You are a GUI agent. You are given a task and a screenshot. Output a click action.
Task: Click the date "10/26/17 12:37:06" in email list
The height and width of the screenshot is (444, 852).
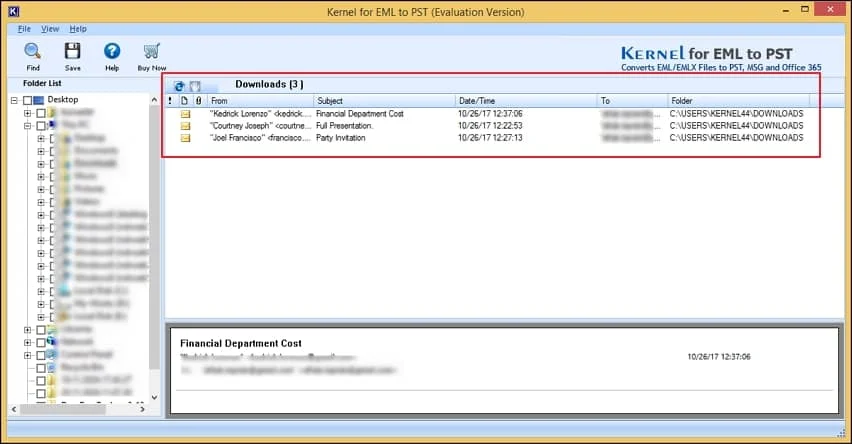coord(490,114)
